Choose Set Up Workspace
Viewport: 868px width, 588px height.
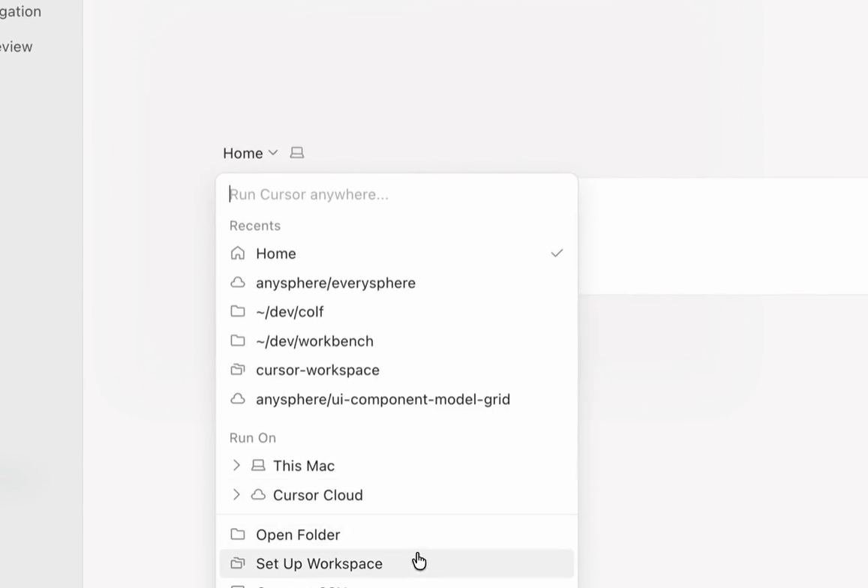[x=396, y=564]
